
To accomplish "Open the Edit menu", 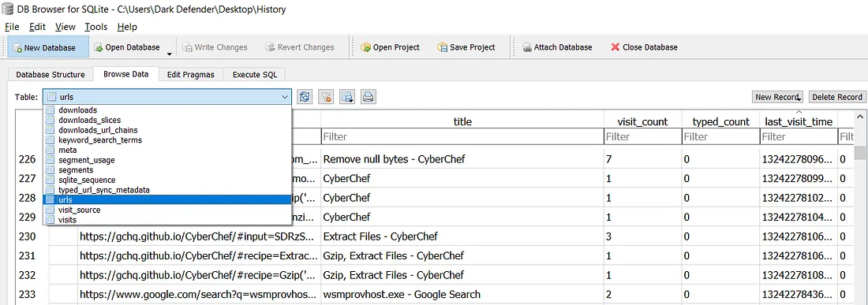I will click(x=38, y=27).
